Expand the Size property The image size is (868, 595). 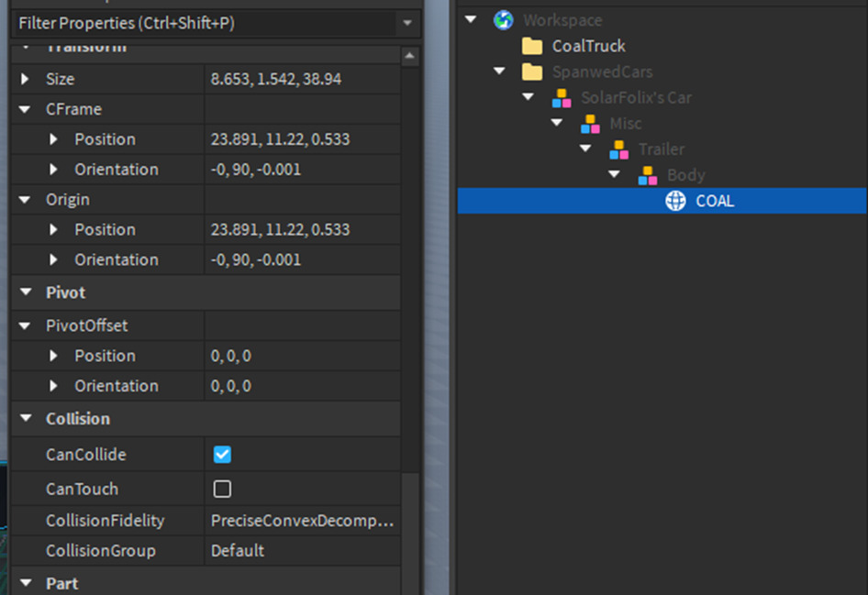tap(26, 78)
